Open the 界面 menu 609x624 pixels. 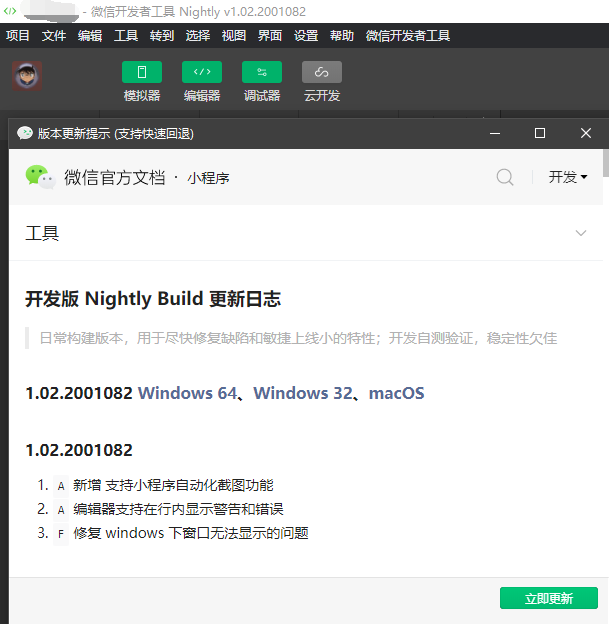pyautogui.click(x=270, y=36)
